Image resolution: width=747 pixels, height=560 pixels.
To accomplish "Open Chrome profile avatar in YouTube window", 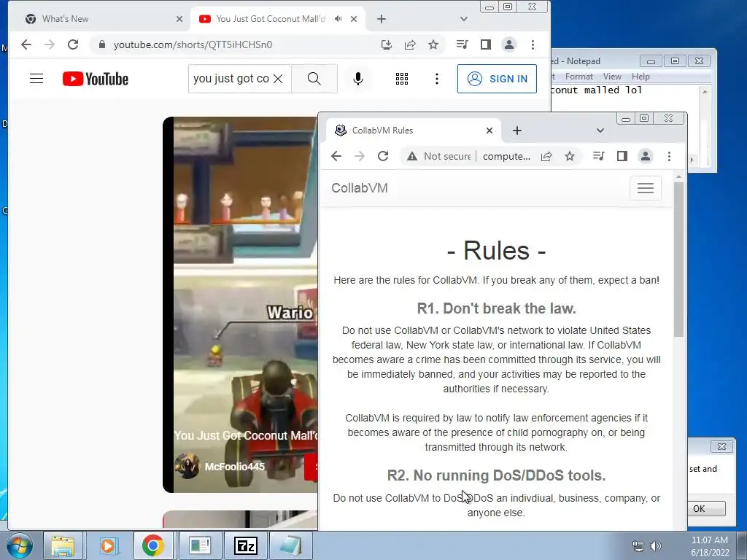I will [x=508, y=44].
